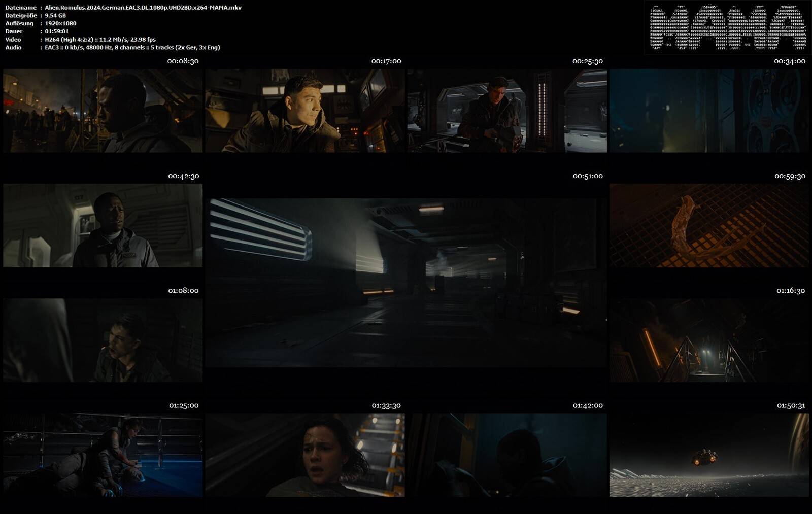
Task: Click the H264 video codec line
Action: click(100, 40)
